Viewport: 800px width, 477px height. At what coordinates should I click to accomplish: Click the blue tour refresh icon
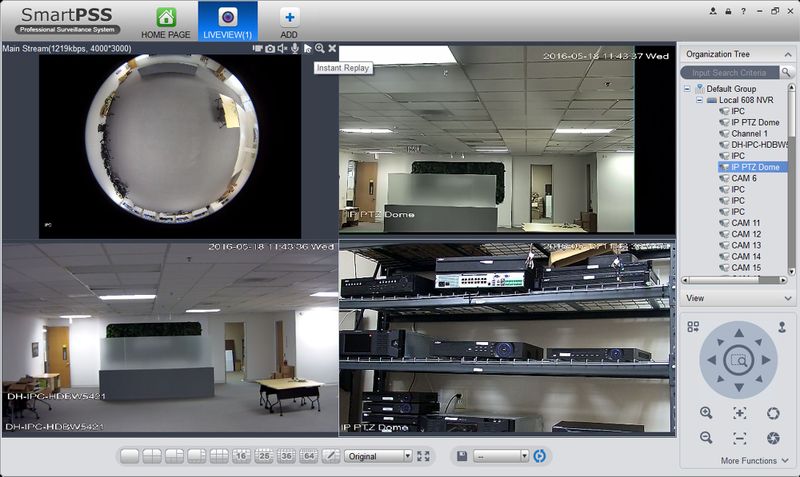click(x=539, y=456)
